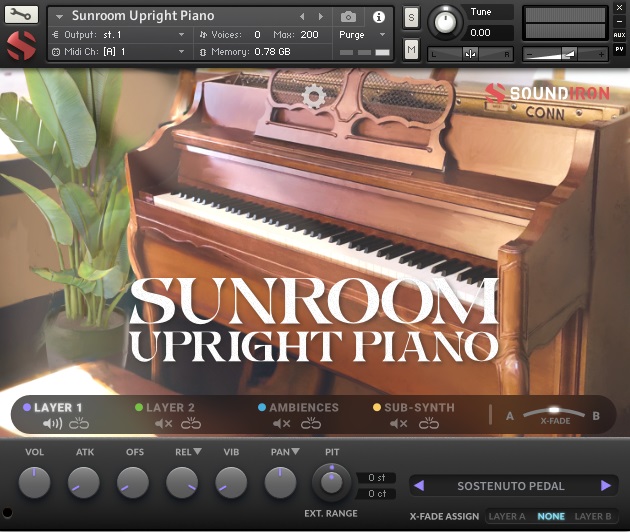Click the PAN knob
Viewport: 630px width, 532px height.
tap(280, 483)
